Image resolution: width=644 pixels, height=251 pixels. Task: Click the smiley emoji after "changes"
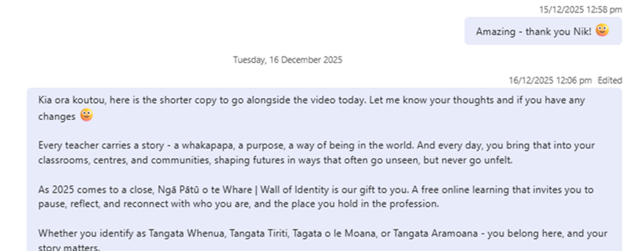point(86,115)
